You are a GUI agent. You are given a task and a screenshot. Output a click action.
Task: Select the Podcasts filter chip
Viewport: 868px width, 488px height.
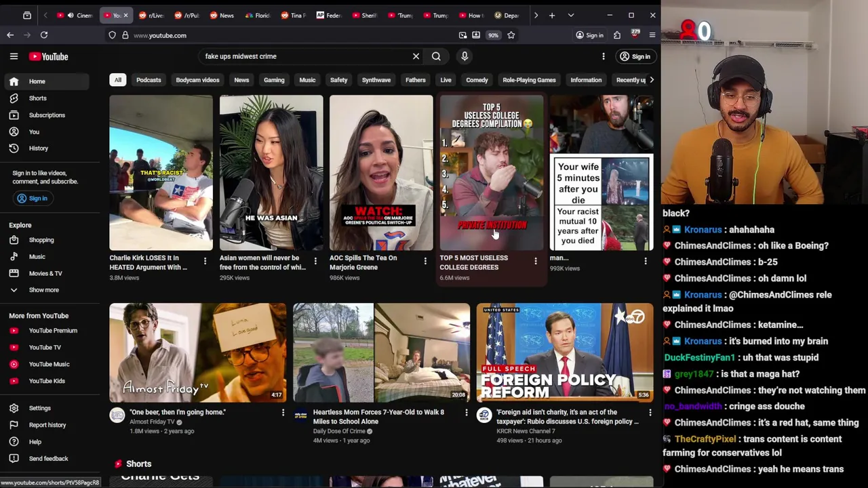coord(149,80)
